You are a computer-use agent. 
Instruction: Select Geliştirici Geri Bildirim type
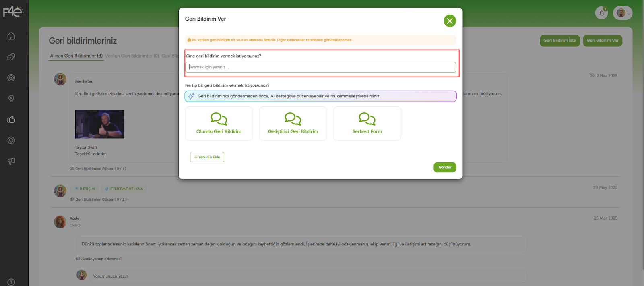coord(293,124)
